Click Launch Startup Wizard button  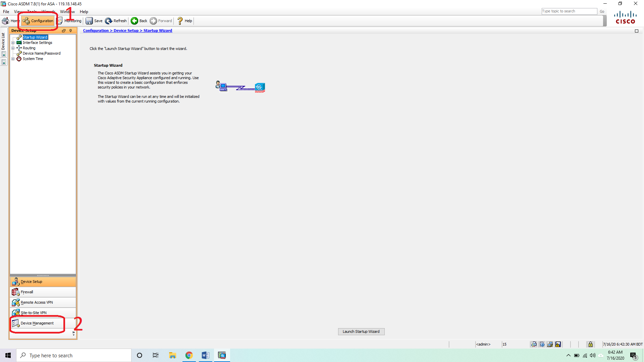tap(361, 331)
